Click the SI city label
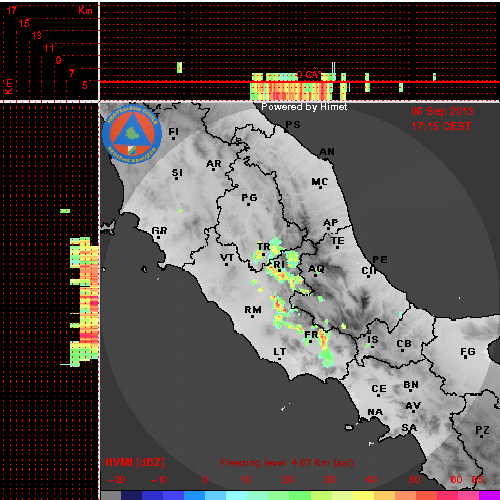 tap(177, 173)
